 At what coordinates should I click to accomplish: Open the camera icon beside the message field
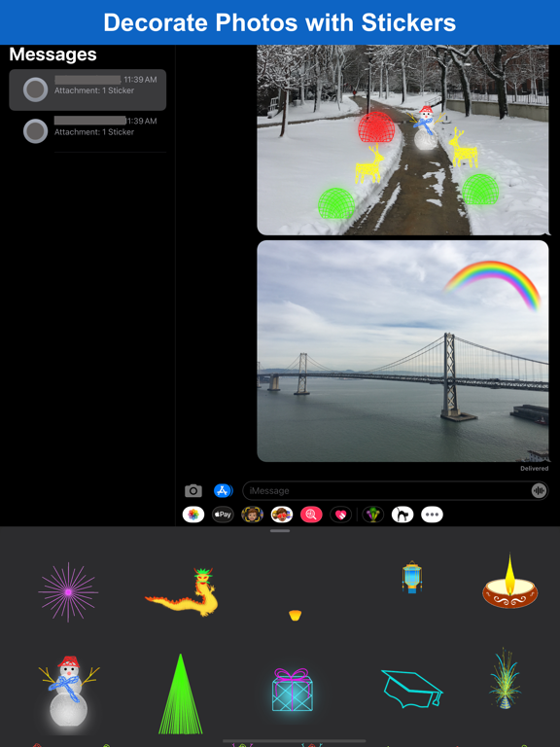192,490
